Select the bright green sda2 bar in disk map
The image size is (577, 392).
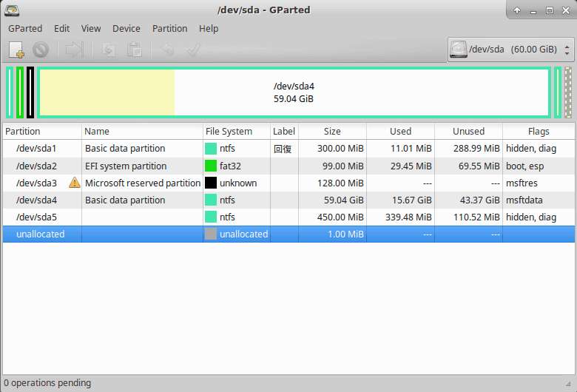[20, 92]
